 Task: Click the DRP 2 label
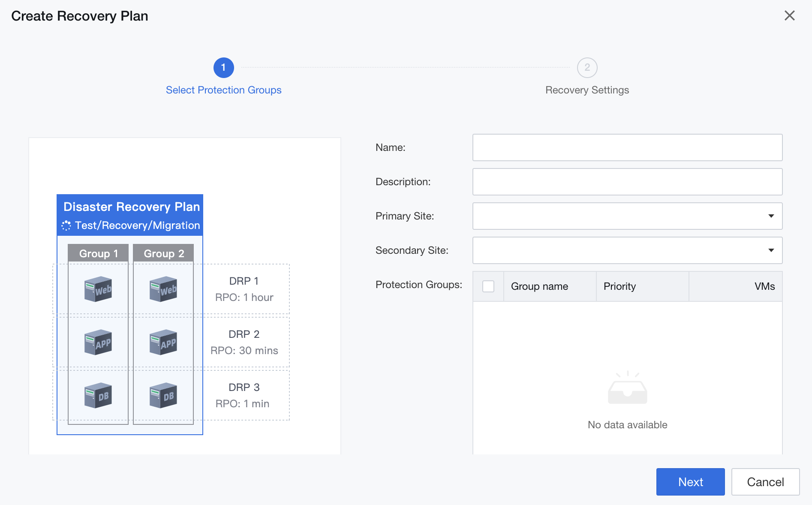(244, 334)
